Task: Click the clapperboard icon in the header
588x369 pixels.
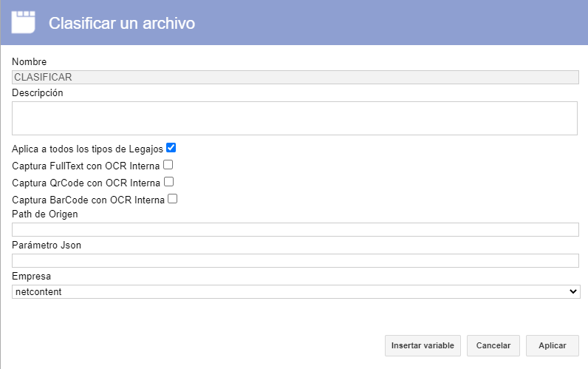Action: coord(23,22)
